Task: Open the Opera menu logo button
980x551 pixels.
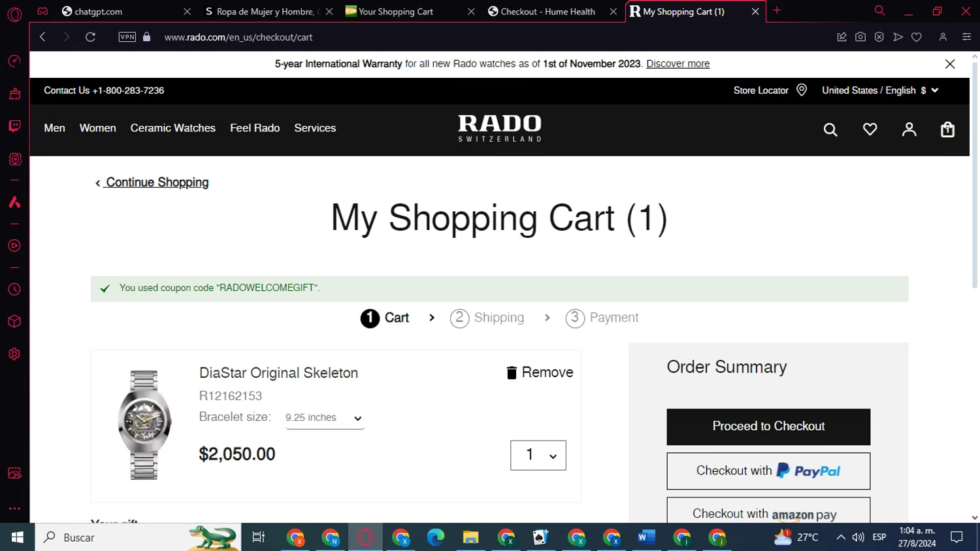Action: [14, 14]
